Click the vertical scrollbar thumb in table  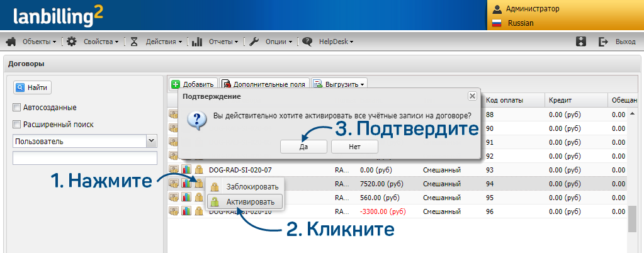click(631, 219)
